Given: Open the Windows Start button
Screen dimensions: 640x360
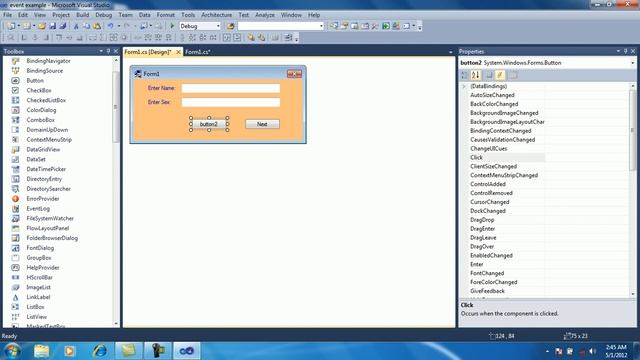Looking at the screenshot, I should [12, 350].
